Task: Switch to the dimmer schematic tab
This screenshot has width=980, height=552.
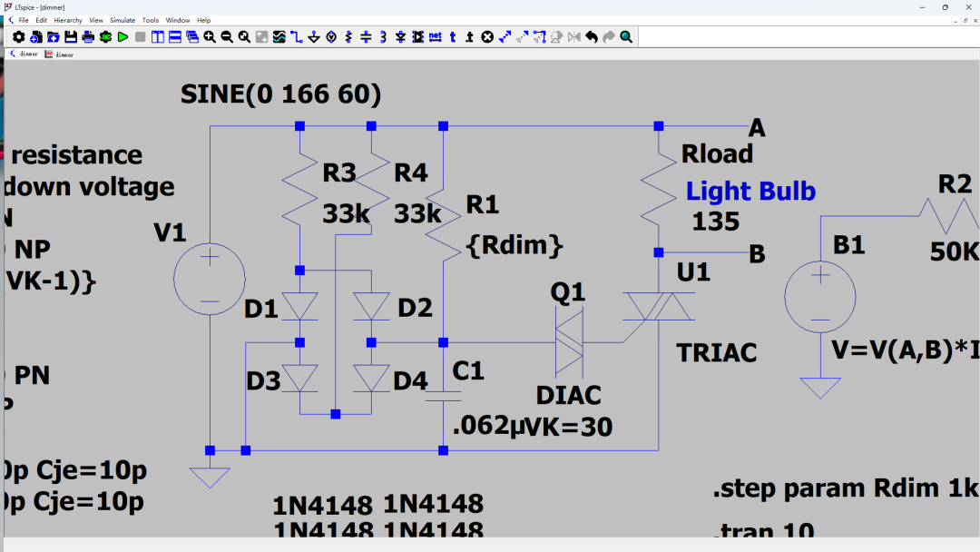Action: coord(24,54)
